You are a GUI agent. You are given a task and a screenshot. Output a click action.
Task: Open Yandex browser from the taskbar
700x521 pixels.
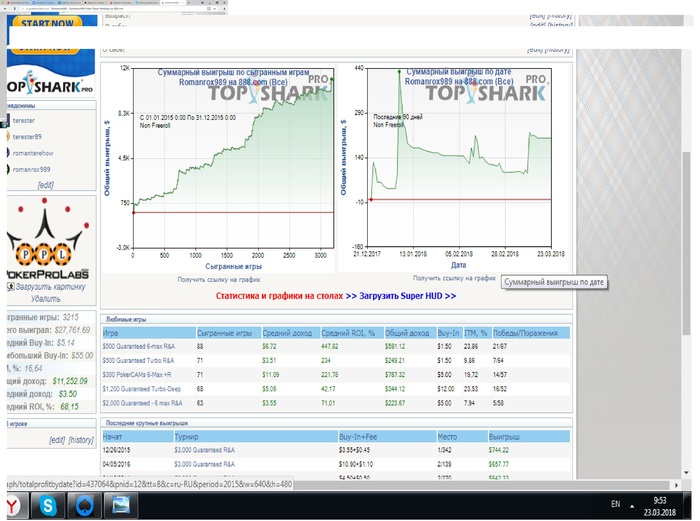13,505
